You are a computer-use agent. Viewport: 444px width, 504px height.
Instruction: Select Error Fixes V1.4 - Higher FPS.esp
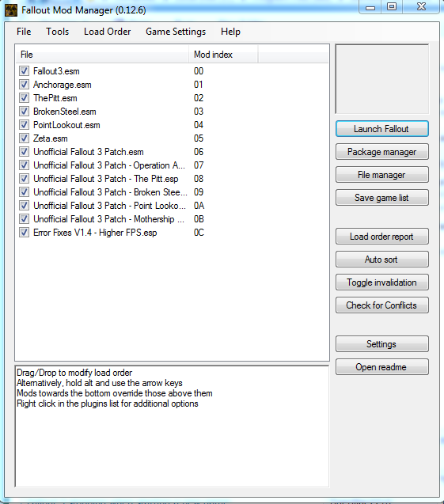(x=95, y=233)
